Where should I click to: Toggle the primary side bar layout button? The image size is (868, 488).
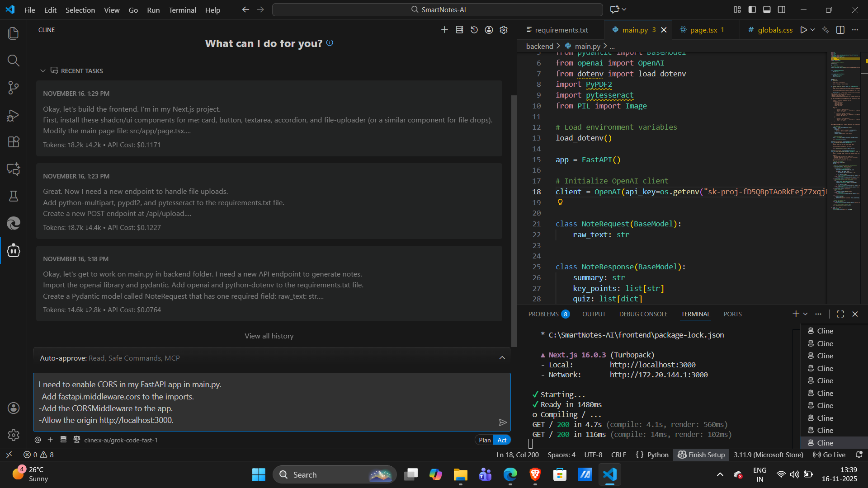pyautogui.click(x=752, y=9)
